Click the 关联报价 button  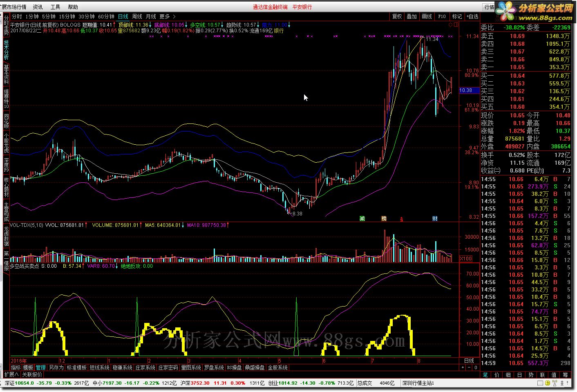[x=32, y=374]
